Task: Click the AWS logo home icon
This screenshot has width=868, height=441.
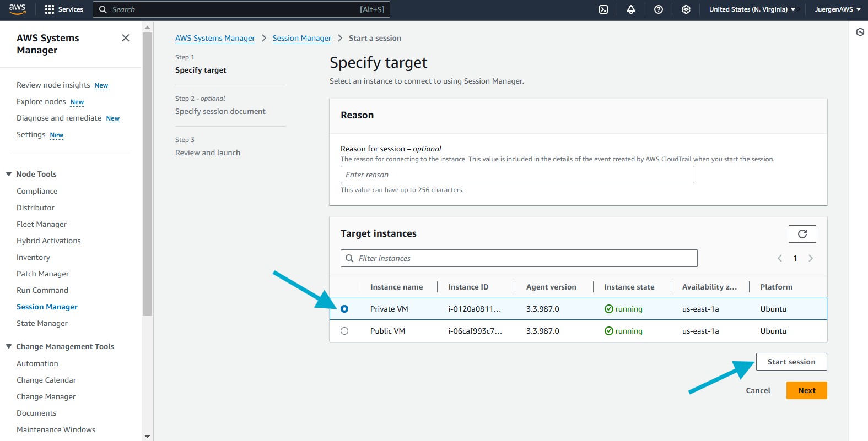Action: point(17,9)
